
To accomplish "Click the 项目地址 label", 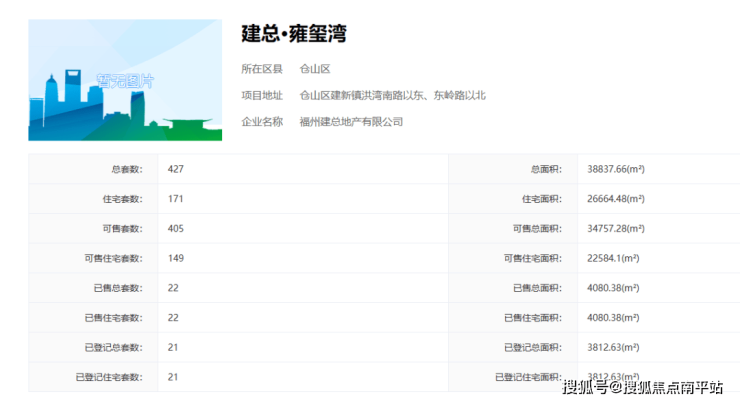I will (262, 95).
